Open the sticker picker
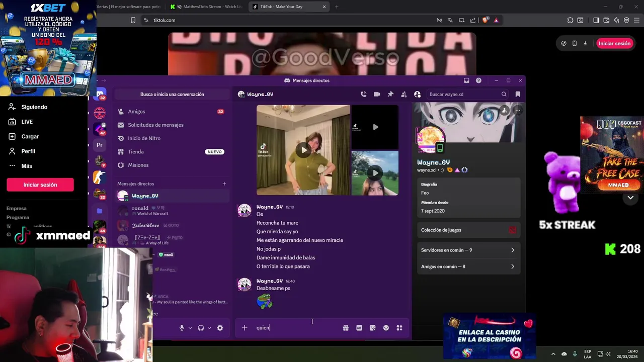The image size is (644, 362). 372,328
